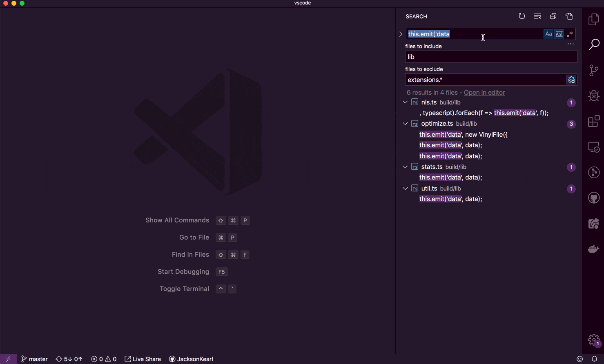Toggle Match Whole Word option
Screen dimensions: 604x364
point(559,34)
